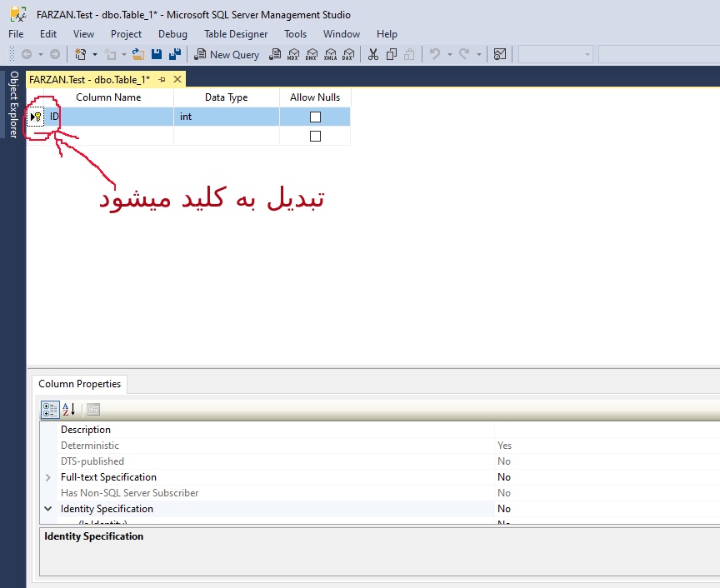Click the New Query toolbar button
Viewport: 720px width, 588px height.
tap(227, 54)
